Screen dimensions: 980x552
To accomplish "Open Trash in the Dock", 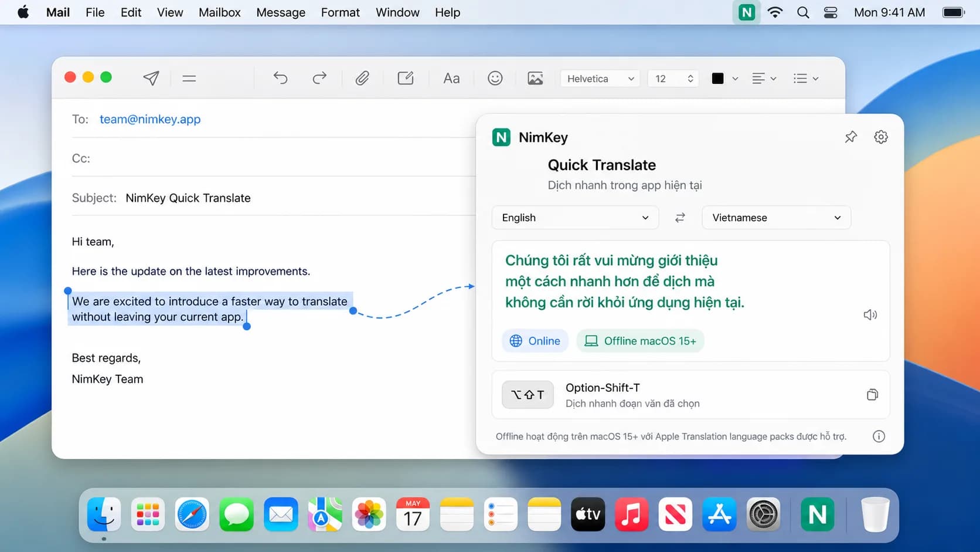I will tap(875, 514).
